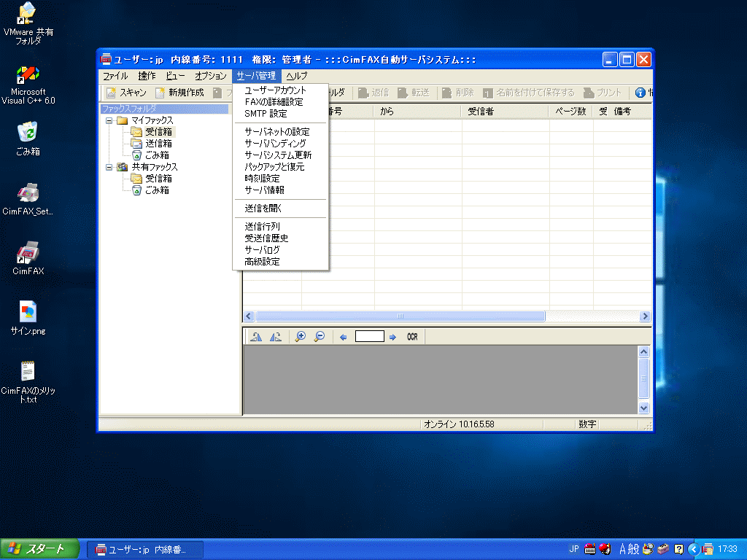Click horizontal scrollbar right arrow in fax list
Image resolution: width=747 pixels, height=560 pixels.
[x=645, y=316]
